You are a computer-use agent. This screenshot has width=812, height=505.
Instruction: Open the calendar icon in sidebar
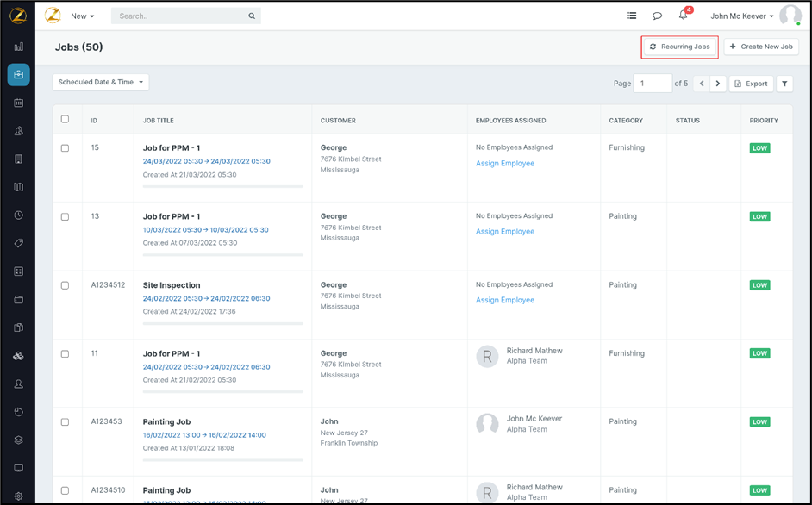tap(18, 103)
